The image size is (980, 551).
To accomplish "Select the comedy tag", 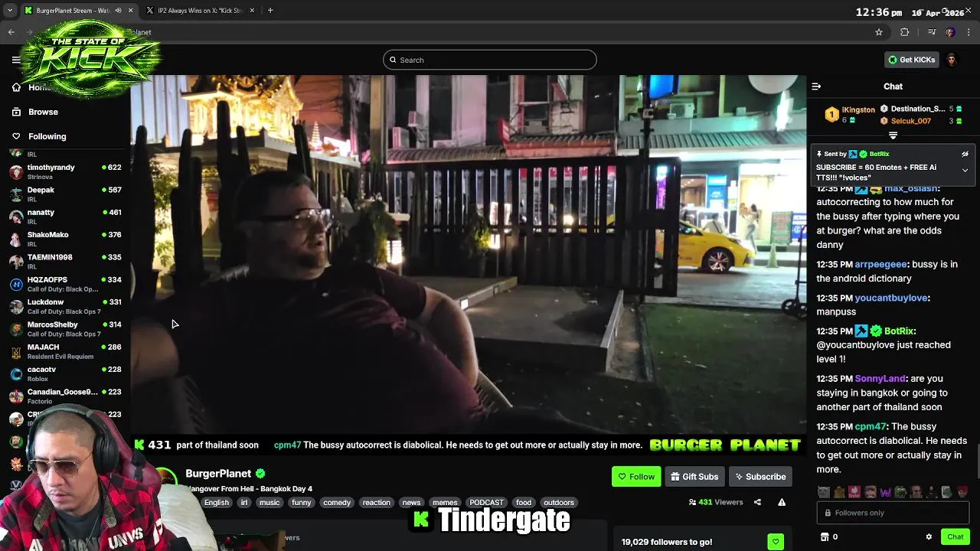I will coord(337,503).
